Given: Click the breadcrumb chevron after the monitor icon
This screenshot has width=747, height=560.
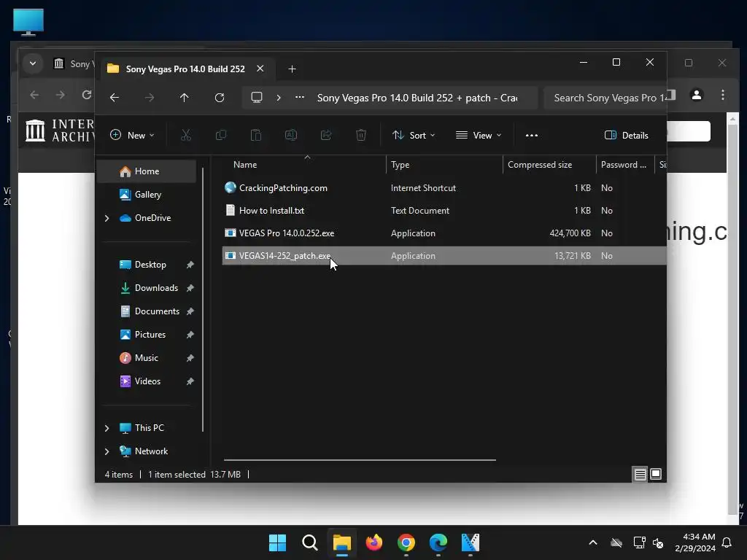Looking at the screenshot, I should coord(279,98).
